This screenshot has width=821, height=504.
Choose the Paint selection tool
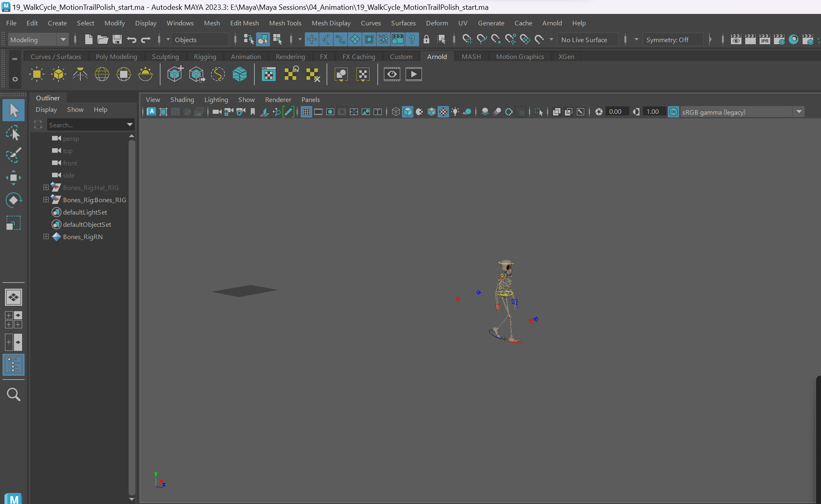(x=14, y=155)
